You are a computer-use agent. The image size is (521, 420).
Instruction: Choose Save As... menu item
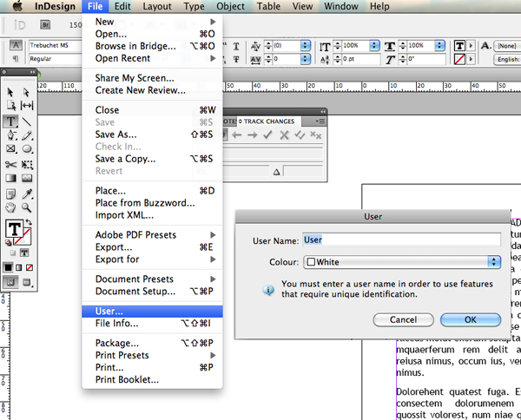tap(152, 135)
